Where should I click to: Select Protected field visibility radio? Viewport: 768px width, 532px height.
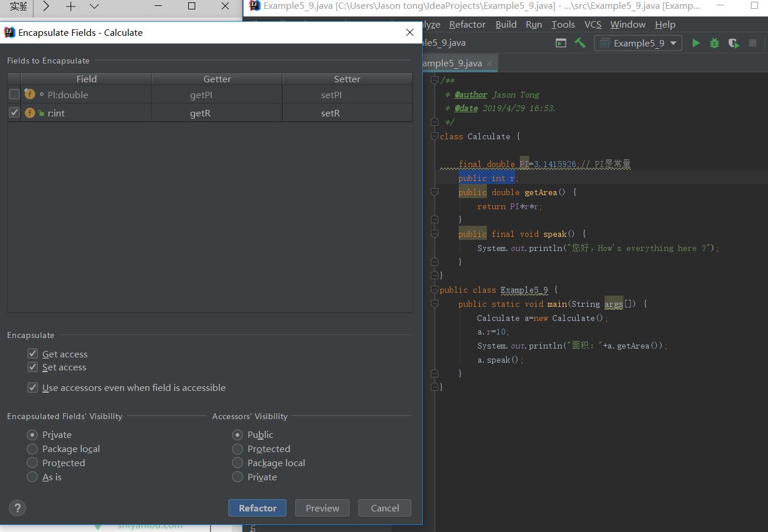[x=33, y=463]
